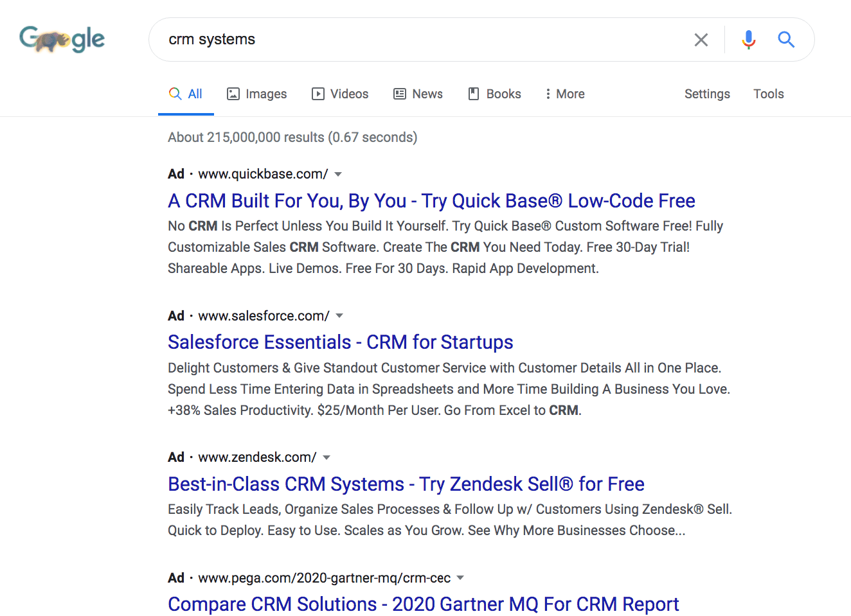Open 'Best-in-Class CRM Systems' Zendesk Sell link
The image size is (851, 616).
(406, 484)
